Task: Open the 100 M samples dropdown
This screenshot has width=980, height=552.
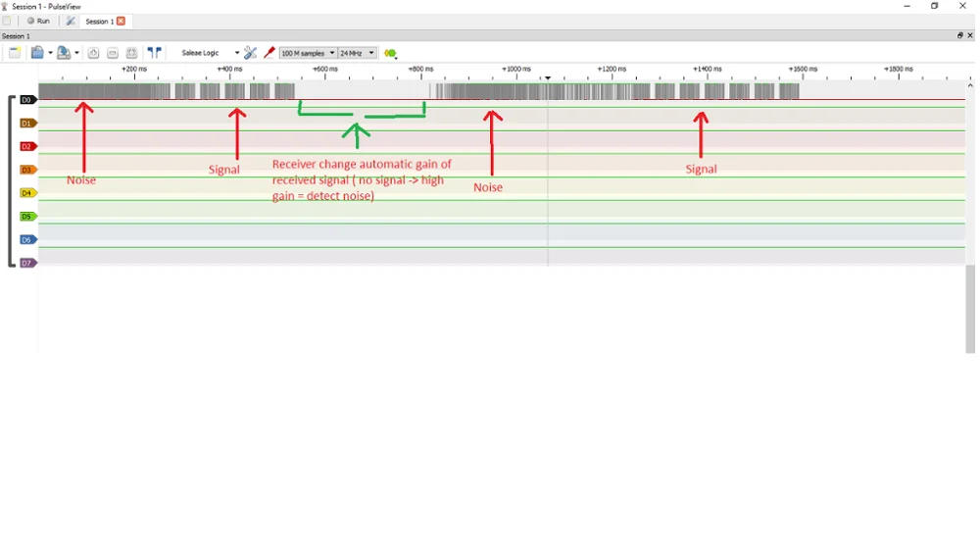Action: point(308,53)
